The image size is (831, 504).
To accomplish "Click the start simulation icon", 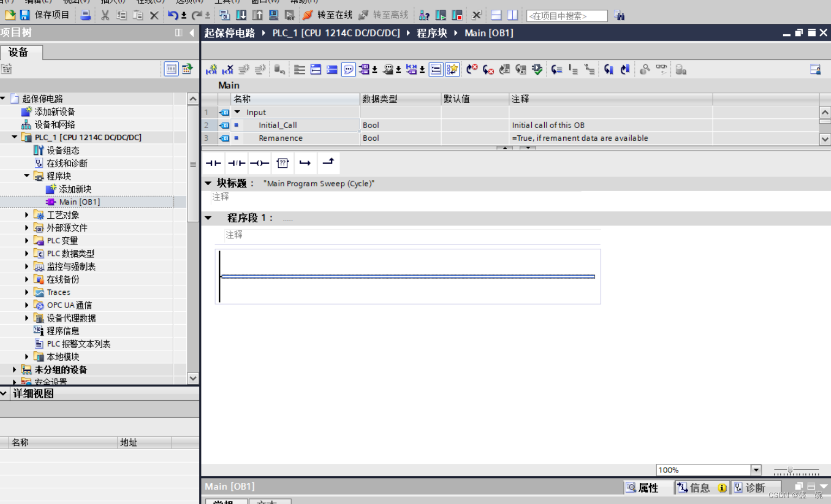I will (274, 15).
